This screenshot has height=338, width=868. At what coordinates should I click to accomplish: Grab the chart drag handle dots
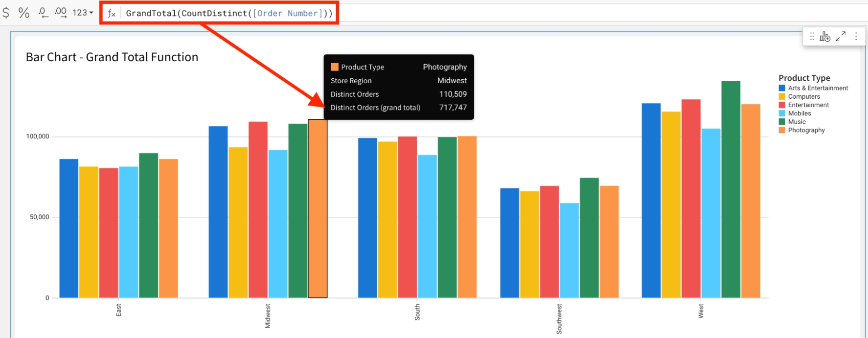(812, 36)
